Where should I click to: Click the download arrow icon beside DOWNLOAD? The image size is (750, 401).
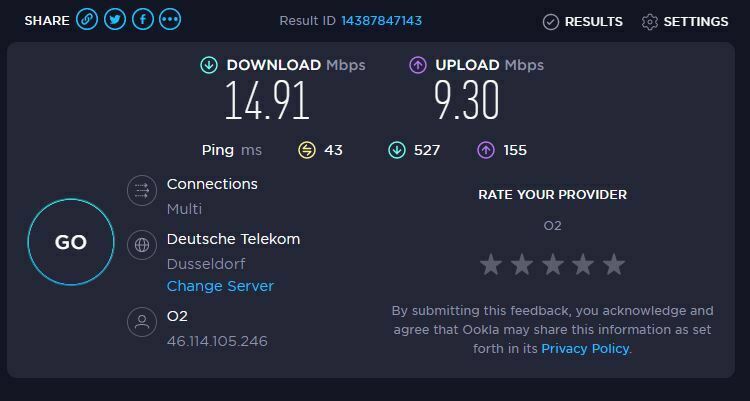coord(209,65)
